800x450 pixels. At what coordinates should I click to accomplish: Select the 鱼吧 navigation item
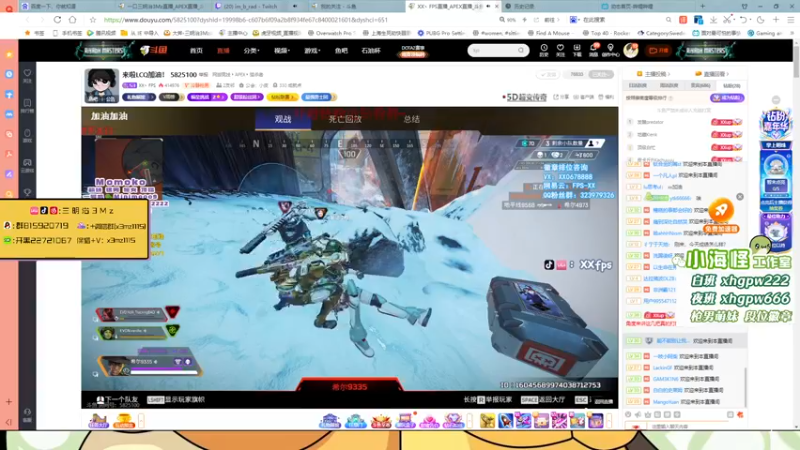pyautogui.click(x=341, y=51)
